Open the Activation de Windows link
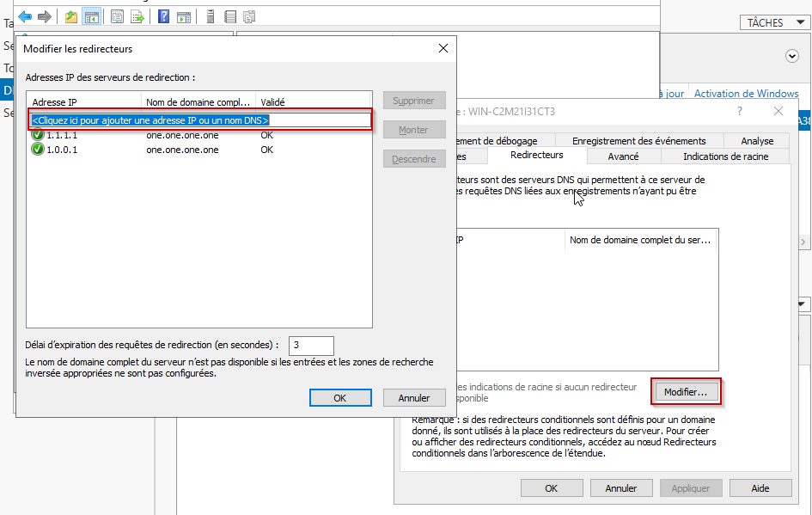The height and width of the screenshot is (515, 812). [x=746, y=93]
